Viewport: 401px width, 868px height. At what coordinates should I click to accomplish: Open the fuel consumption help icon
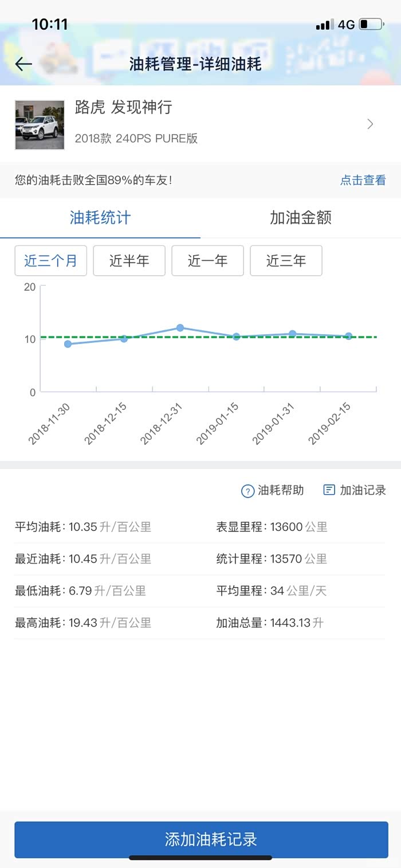pos(247,491)
